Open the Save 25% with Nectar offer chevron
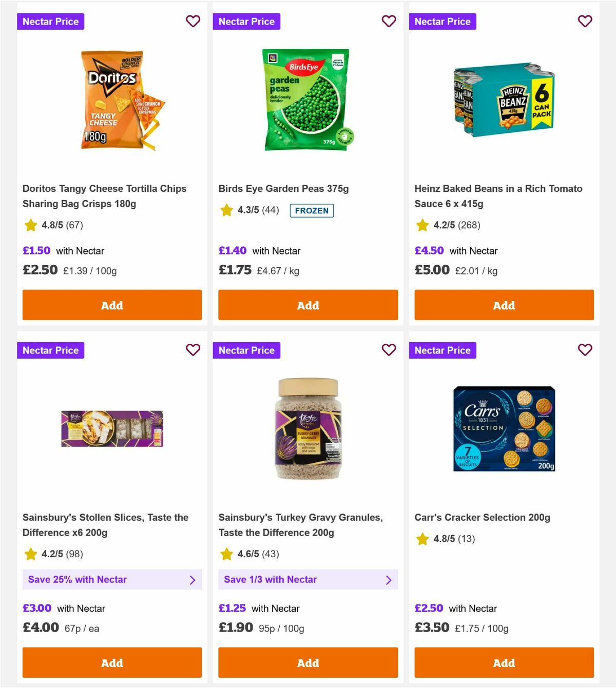Image resolution: width=616 pixels, height=688 pixels. coord(193,580)
